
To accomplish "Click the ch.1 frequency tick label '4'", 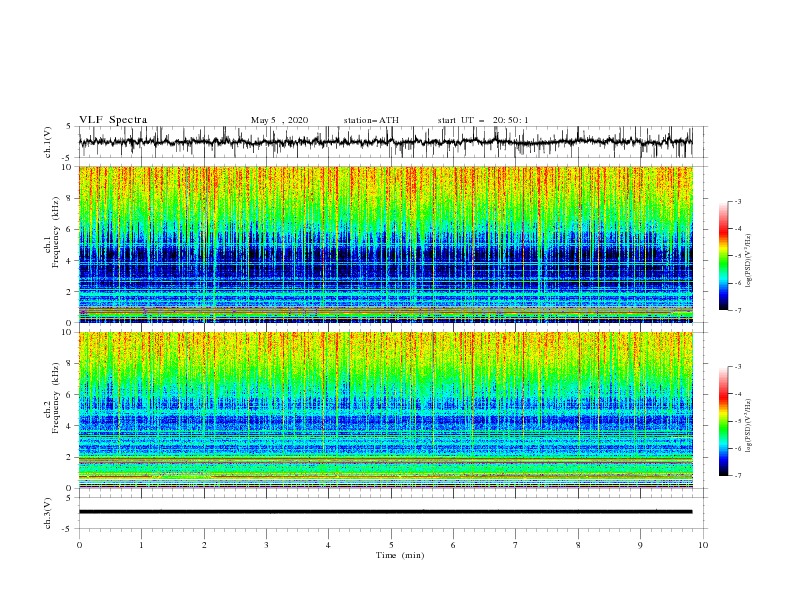I will point(71,261).
